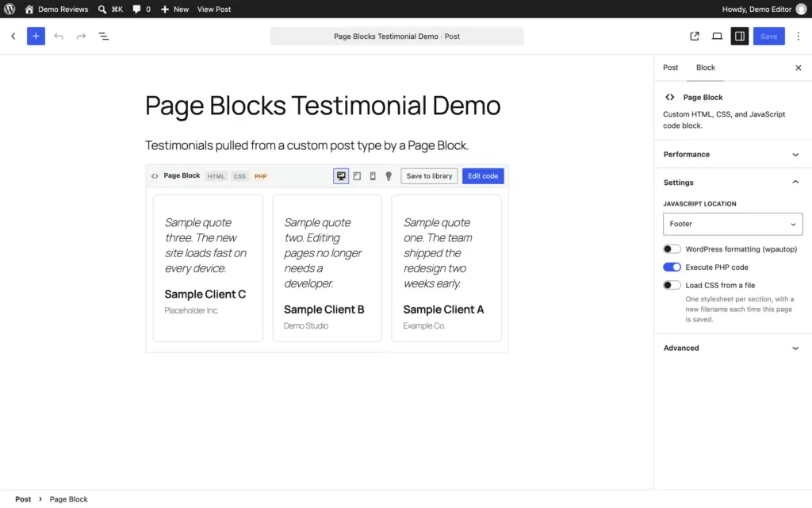Open the editor options three-dot menu
This screenshot has width=812, height=508.
click(x=798, y=37)
